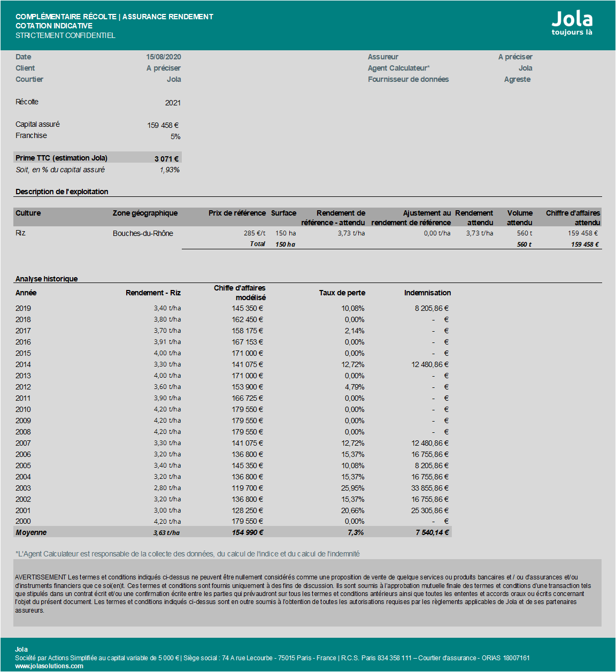Select the average loss rate 7,3%
Viewport: 616px width, 672px height.
356,532
